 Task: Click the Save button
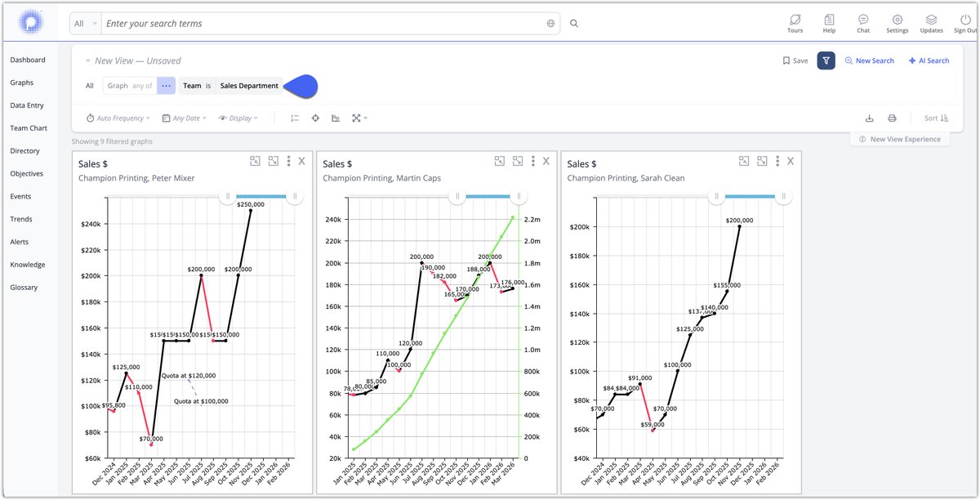tap(795, 60)
